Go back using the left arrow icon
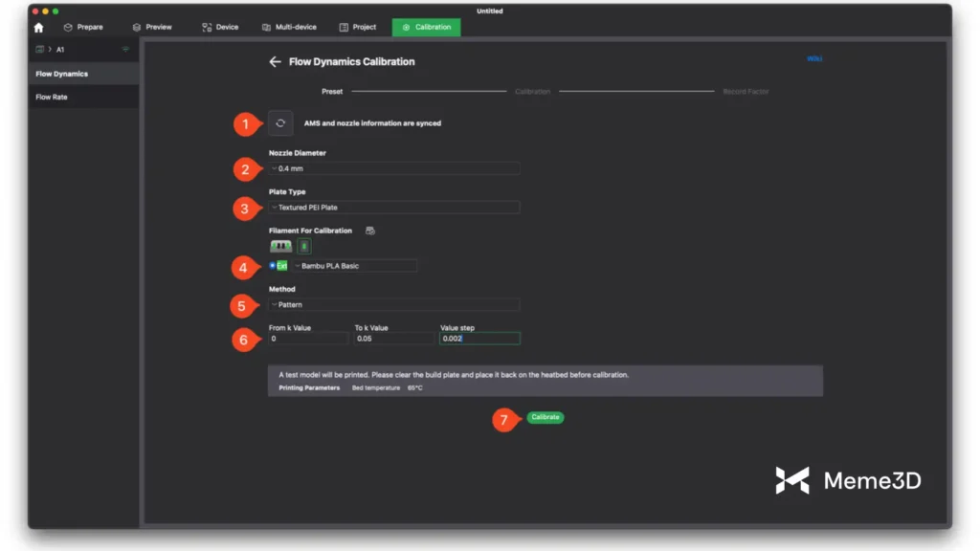This screenshot has width=980, height=551. coord(275,61)
